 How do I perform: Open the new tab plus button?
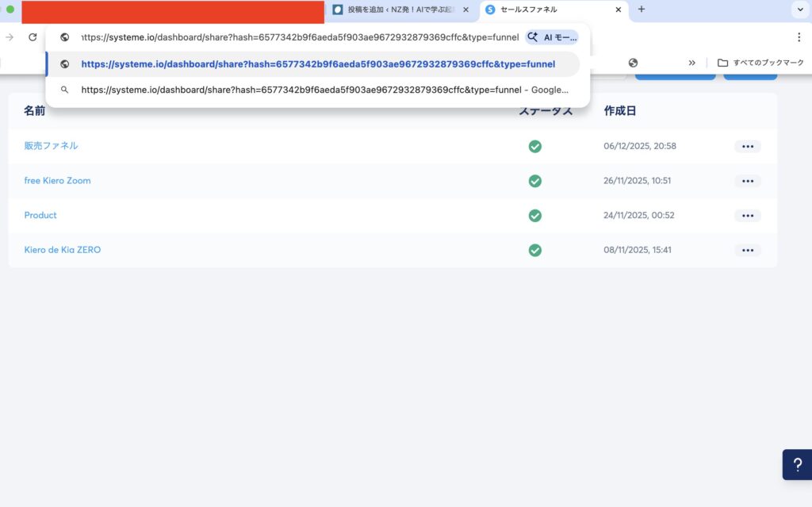point(642,10)
